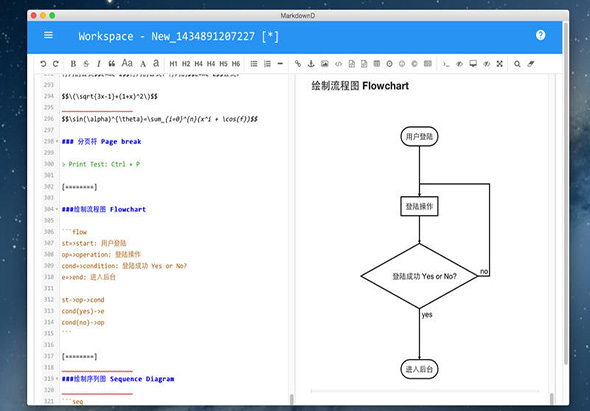Clear the editor with the eraser icon
This screenshot has height=411, width=590.
[531, 64]
